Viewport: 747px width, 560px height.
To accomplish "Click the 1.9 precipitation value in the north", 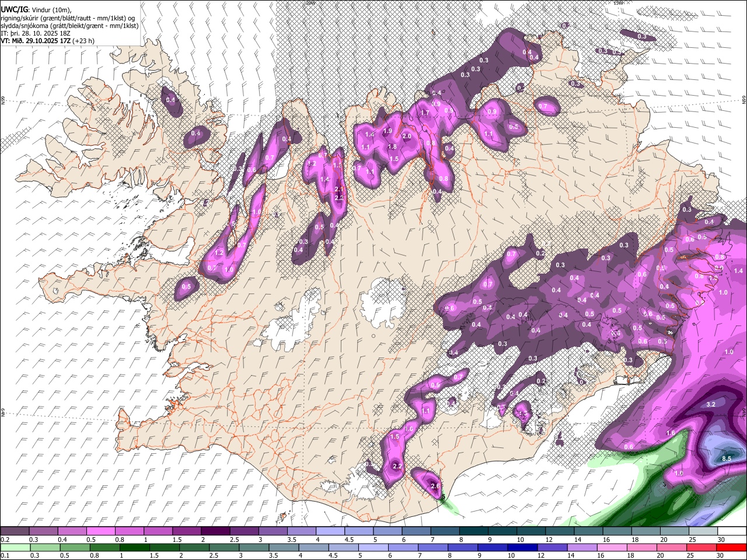I will point(388,131).
